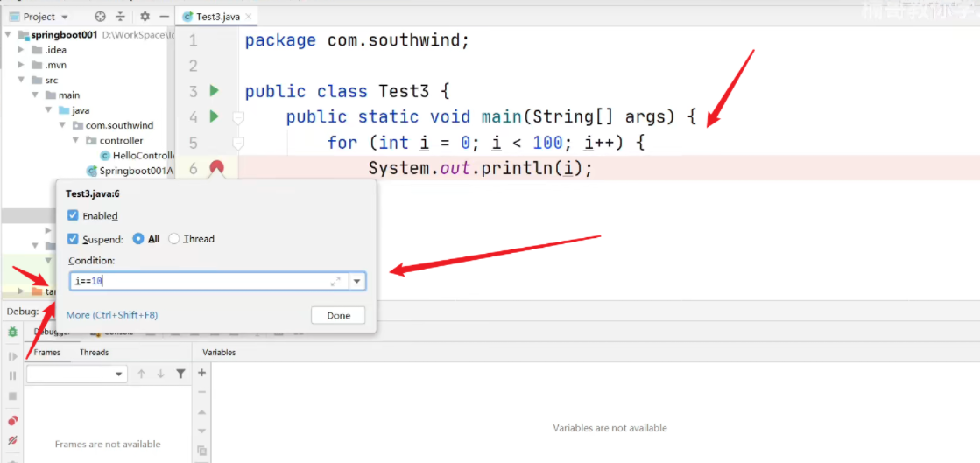Collapse the java folder arrow
The width and height of the screenshot is (980, 463).
(x=49, y=110)
